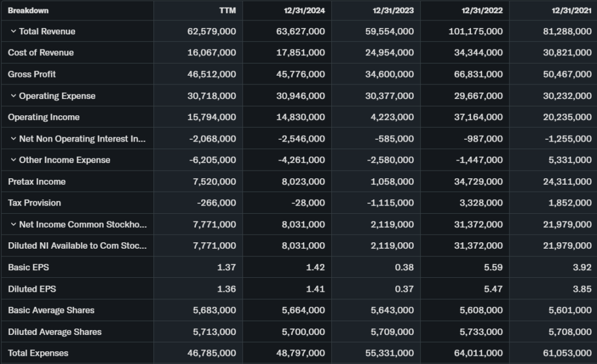
Task: Expand the Operating Expense breakdown chevron
Action: (13, 96)
